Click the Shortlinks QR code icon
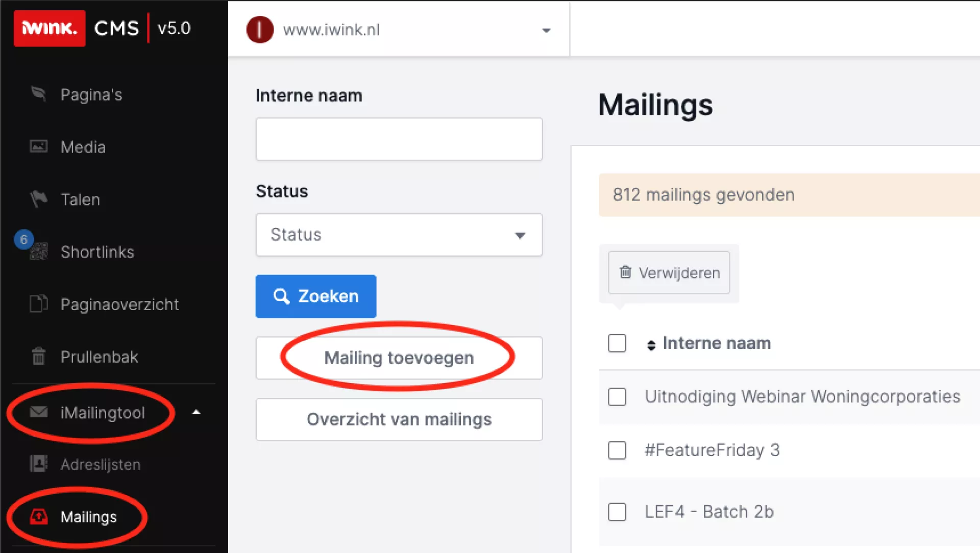The image size is (980, 553). click(39, 252)
